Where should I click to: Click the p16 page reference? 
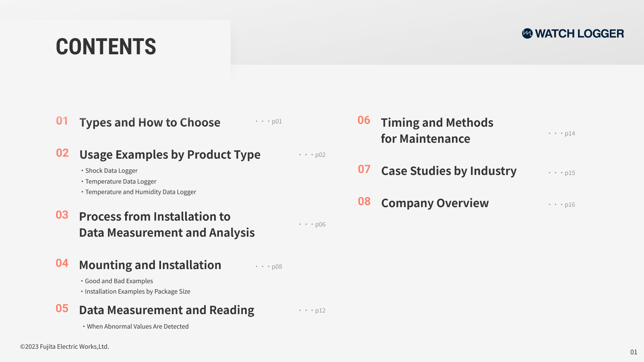point(570,205)
